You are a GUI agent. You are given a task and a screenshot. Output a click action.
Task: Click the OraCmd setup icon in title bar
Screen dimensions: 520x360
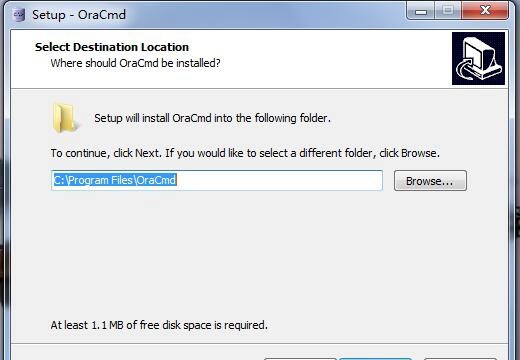[19, 15]
